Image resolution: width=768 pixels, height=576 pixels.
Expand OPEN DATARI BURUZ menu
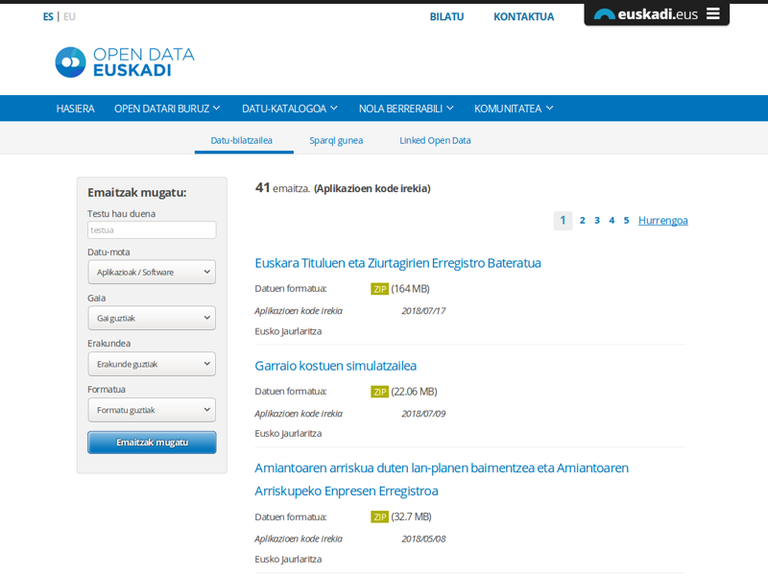(x=167, y=108)
